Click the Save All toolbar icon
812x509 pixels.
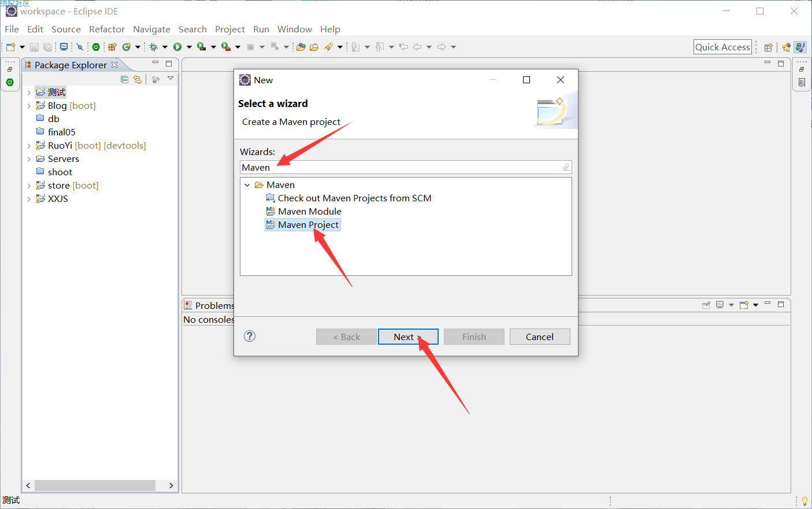click(47, 47)
